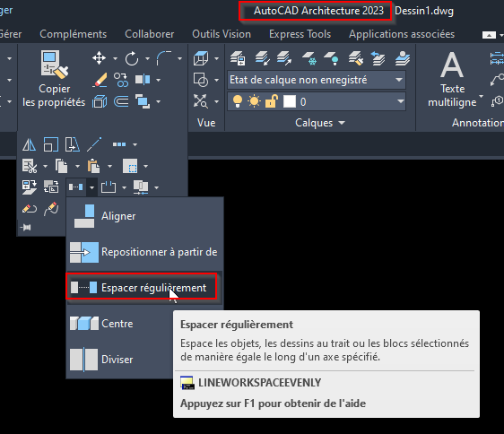
Task: Click the zoom extents icon in Vue panel
Action: pyautogui.click(x=201, y=101)
